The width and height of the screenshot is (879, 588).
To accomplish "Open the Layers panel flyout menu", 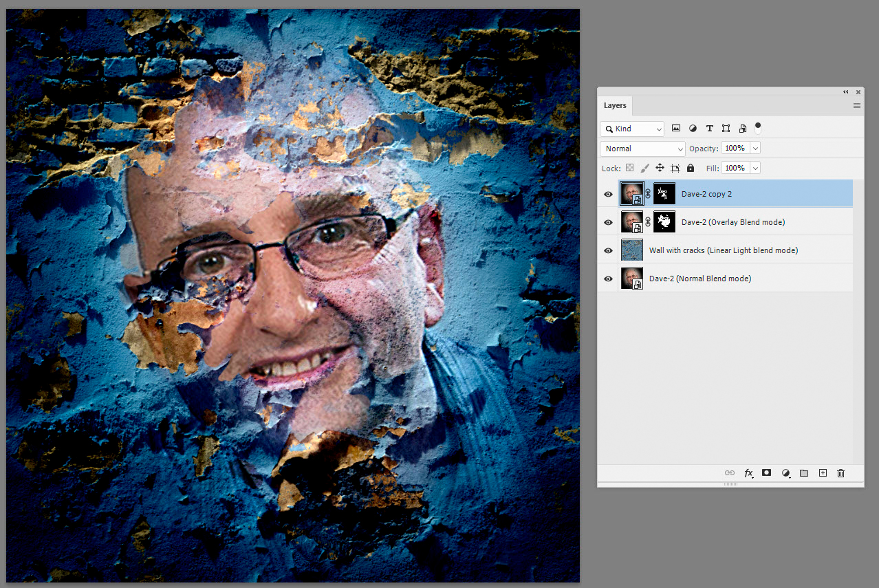I will [x=856, y=105].
